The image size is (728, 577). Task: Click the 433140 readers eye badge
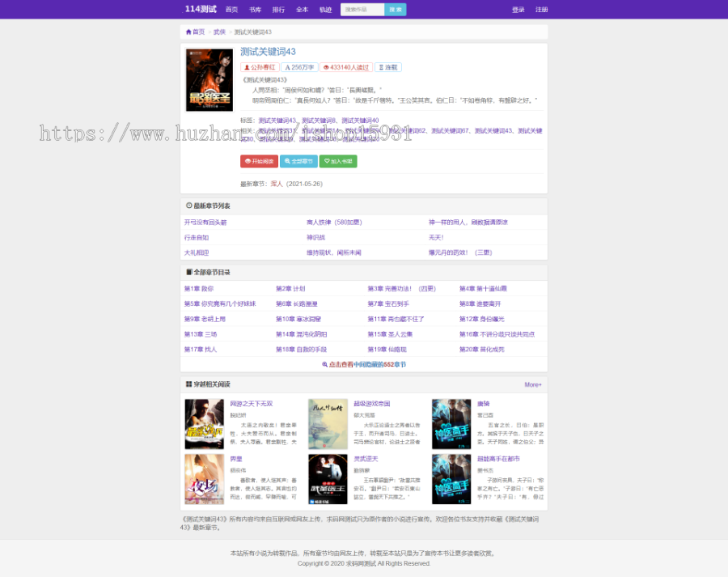(x=346, y=67)
